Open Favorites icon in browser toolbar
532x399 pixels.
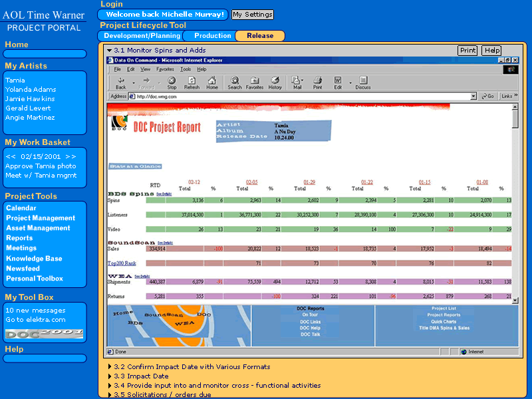pyautogui.click(x=255, y=80)
